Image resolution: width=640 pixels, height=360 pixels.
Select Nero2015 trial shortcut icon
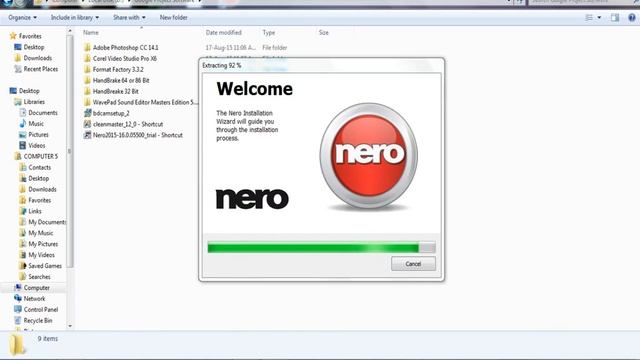tap(87, 135)
